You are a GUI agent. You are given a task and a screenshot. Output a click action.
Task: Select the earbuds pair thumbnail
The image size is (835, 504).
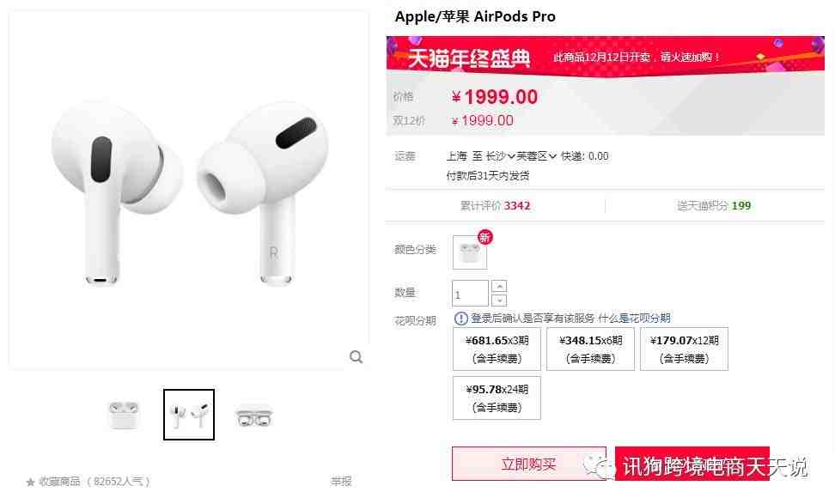[x=189, y=415]
